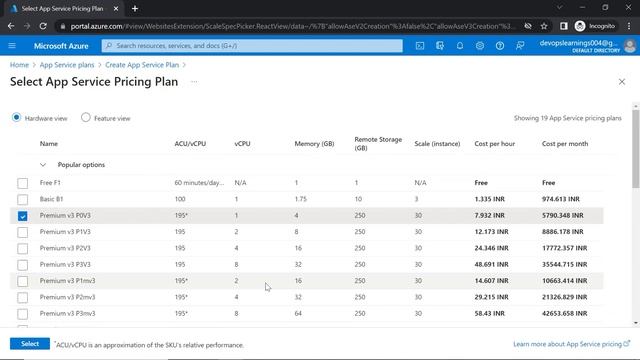640x360 pixels.
Task: Click the account avatar picture
Action: [x=630, y=46]
